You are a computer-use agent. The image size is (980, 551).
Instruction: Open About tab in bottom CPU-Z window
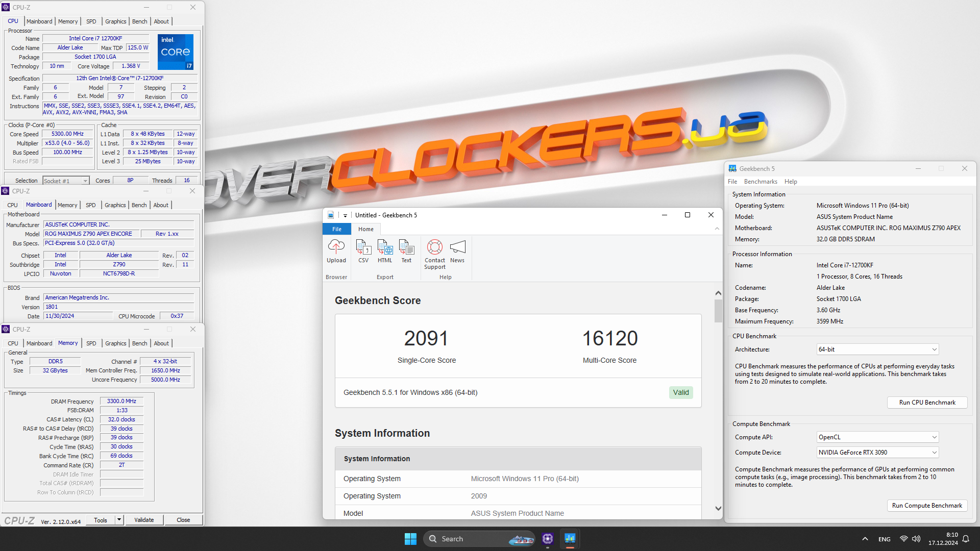coord(161,343)
